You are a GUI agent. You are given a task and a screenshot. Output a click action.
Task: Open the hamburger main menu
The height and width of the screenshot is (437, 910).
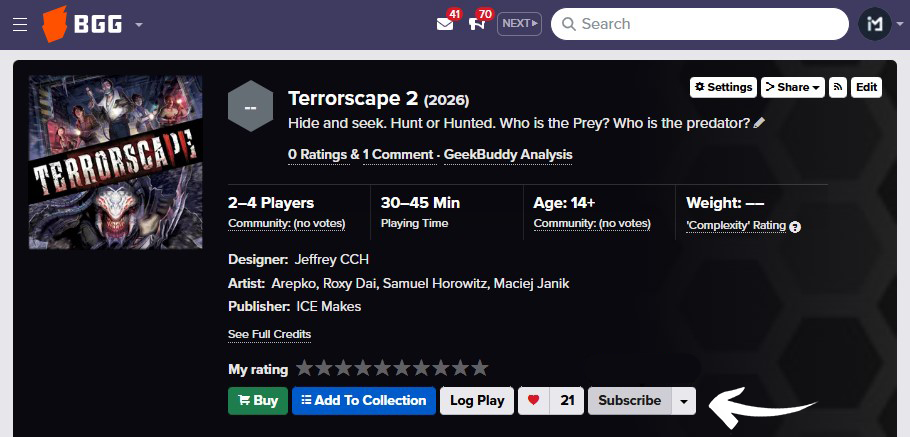click(20, 24)
